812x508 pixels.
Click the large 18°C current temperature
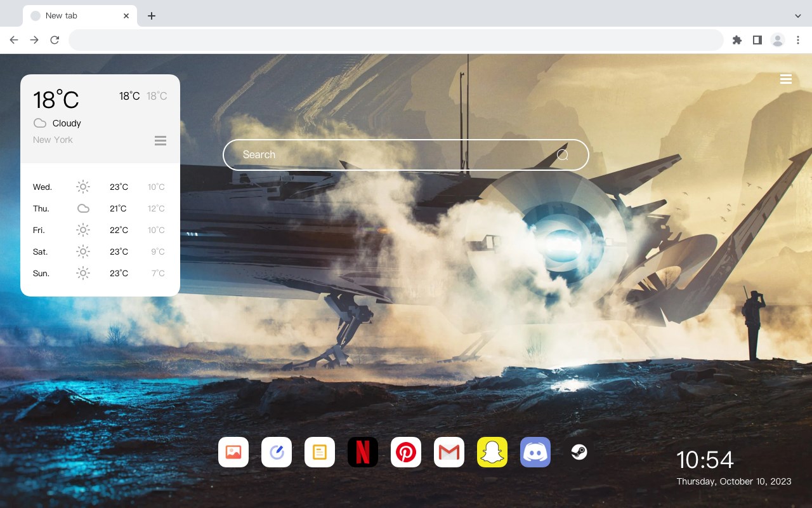click(56, 99)
